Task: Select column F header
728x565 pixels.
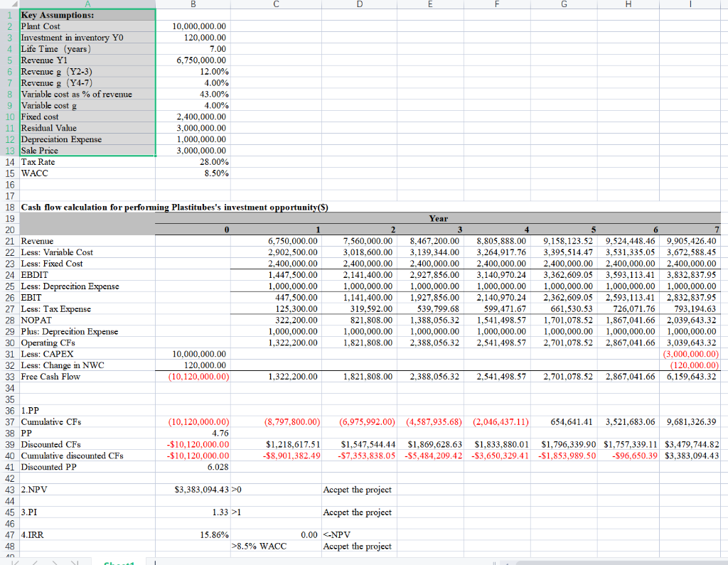Action: (x=497, y=4)
